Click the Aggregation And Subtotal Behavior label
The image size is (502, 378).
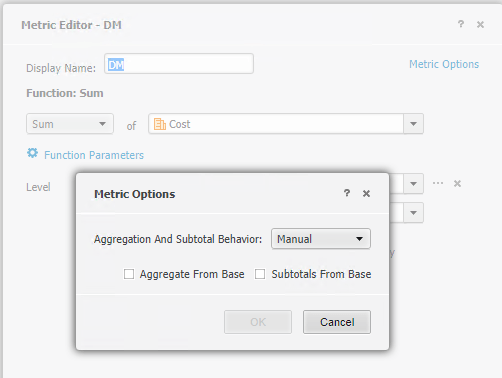pyautogui.click(x=178, y=239)
